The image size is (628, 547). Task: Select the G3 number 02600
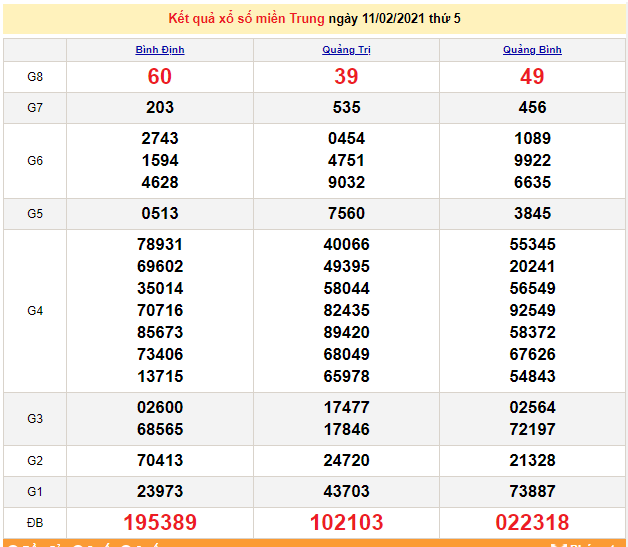coord(160,407)
